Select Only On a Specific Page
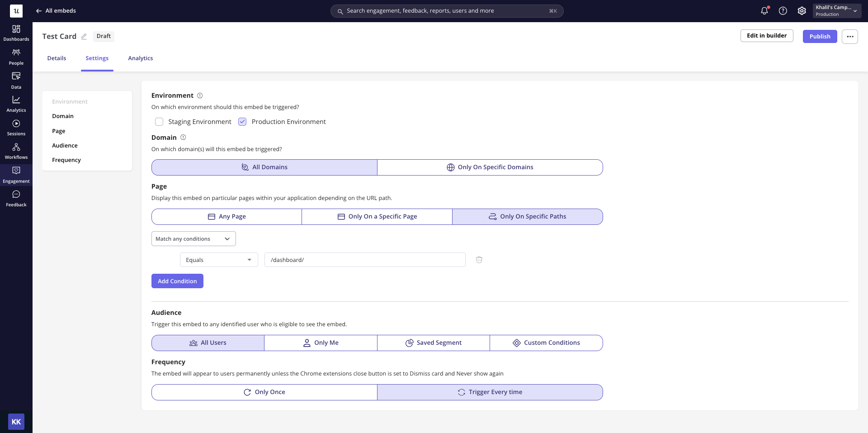 coord(377,217)
